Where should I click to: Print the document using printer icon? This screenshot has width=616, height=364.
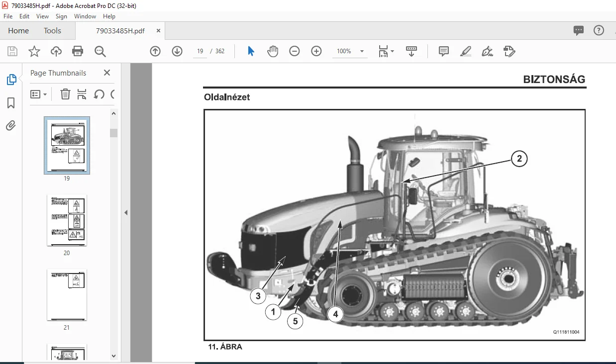tap(78, 51)
